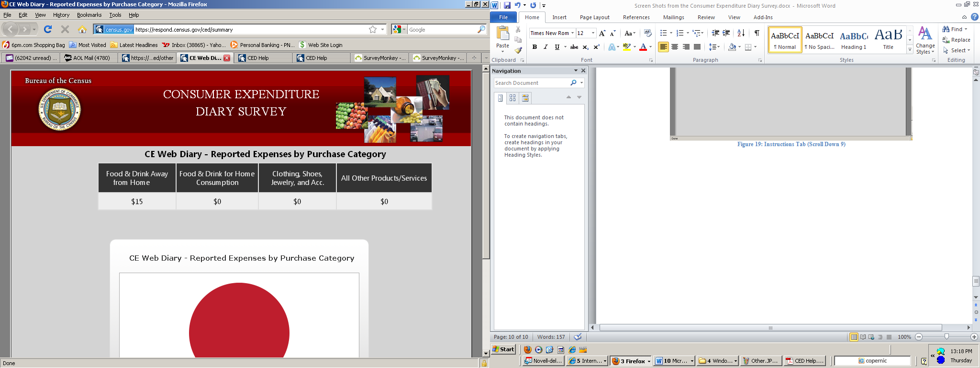Image resolution: width=980 pixels, height=368 pixels.
Task: Show paragraph marks in Word
Action: point(757,33)
